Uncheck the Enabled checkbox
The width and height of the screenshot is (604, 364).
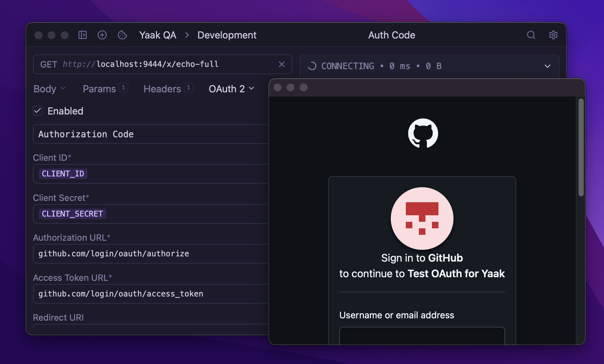pyautogui.click(x=38, y=111)
